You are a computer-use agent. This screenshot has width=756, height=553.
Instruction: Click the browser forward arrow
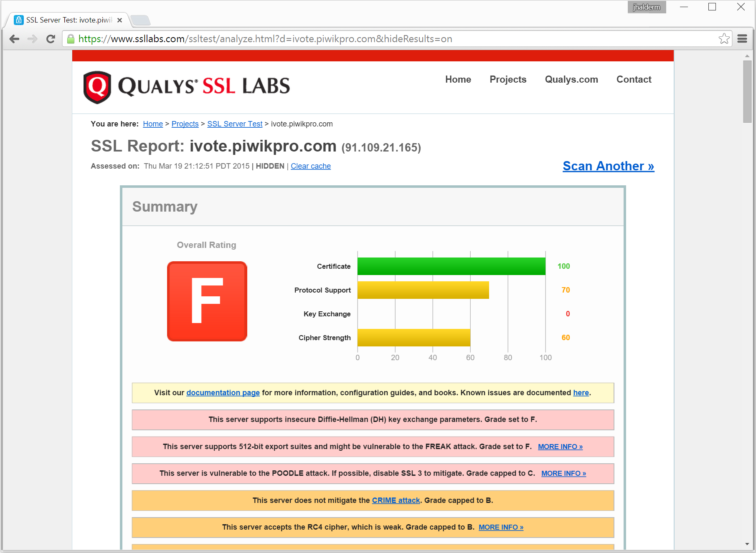coord(33,39)
